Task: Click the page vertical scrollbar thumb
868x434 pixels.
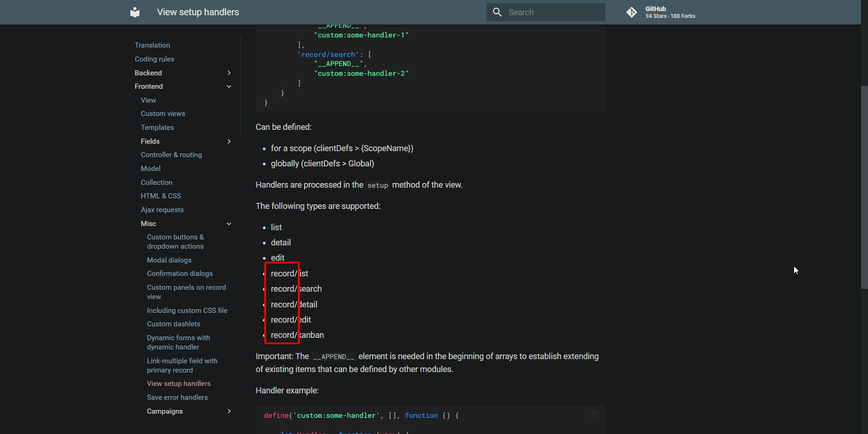Action: [x=864, y=187]
